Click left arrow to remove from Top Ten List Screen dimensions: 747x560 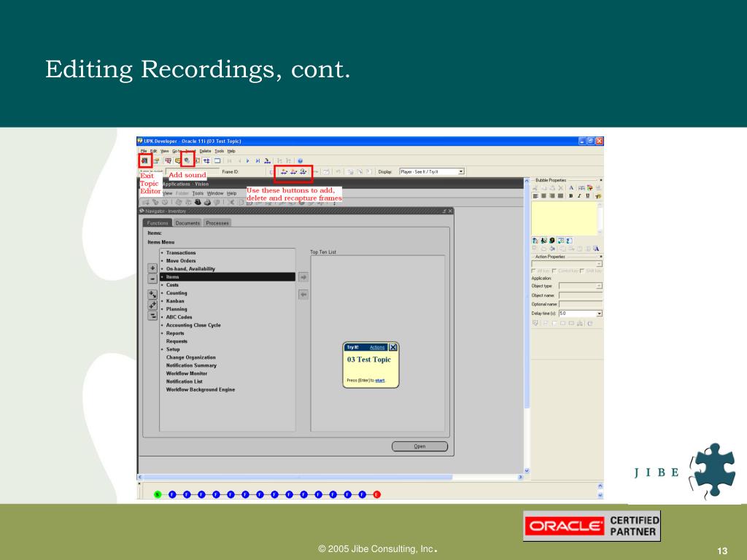(303, 295)
